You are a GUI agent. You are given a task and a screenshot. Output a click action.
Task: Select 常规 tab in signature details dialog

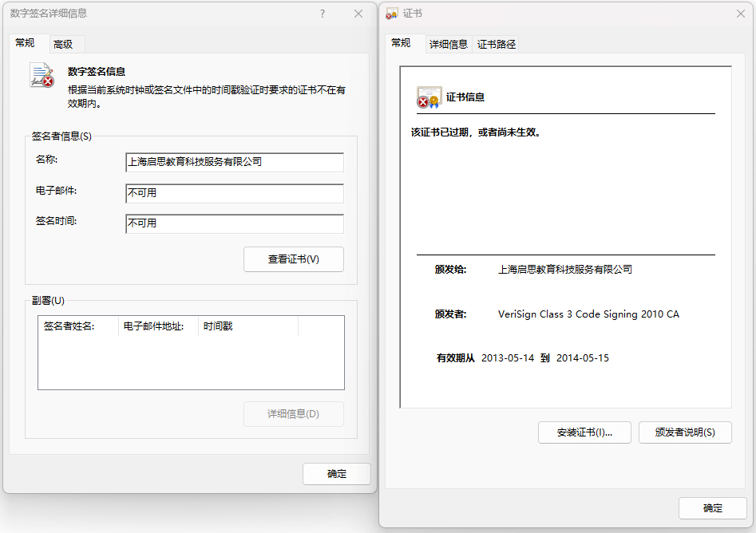25,43
